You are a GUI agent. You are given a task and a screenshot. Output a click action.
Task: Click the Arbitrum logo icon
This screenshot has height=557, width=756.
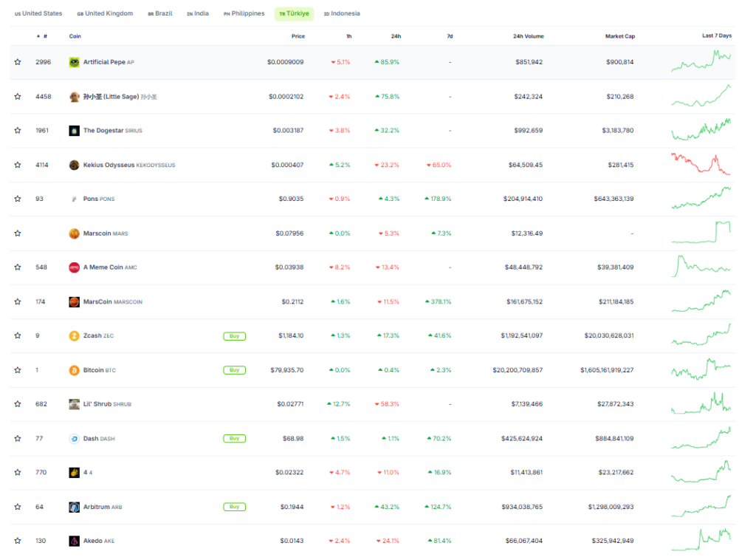click(75, 508)
